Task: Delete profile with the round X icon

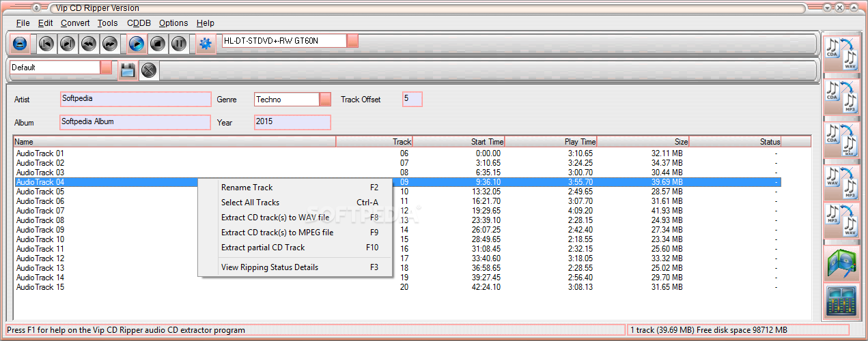Action: (x=149, y=70)
